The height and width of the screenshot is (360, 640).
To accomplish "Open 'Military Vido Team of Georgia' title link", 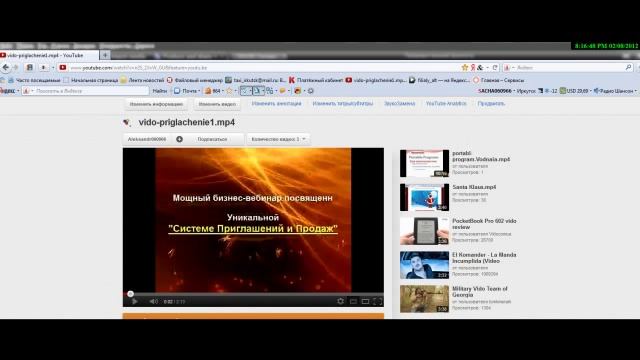I will [x=480, y=291].
